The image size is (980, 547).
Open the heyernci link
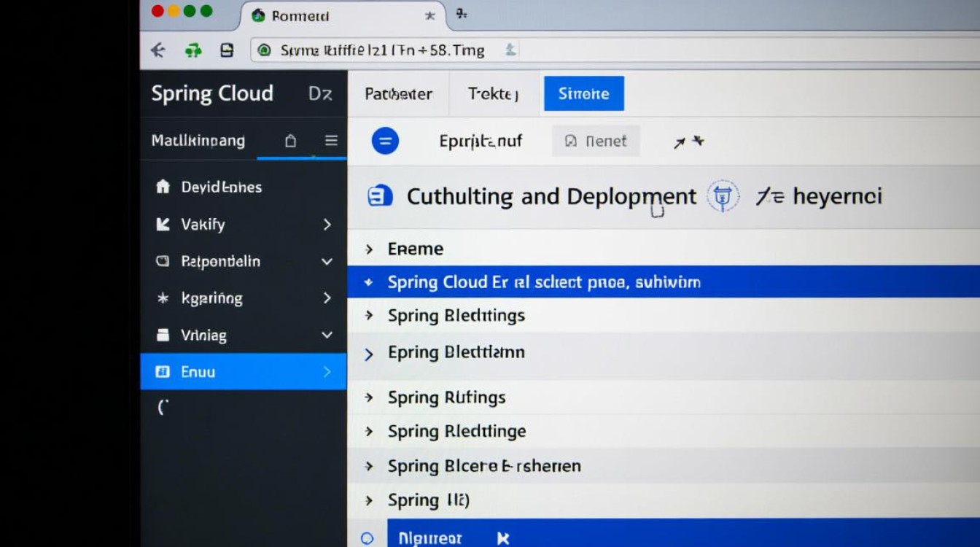point(837,196)
